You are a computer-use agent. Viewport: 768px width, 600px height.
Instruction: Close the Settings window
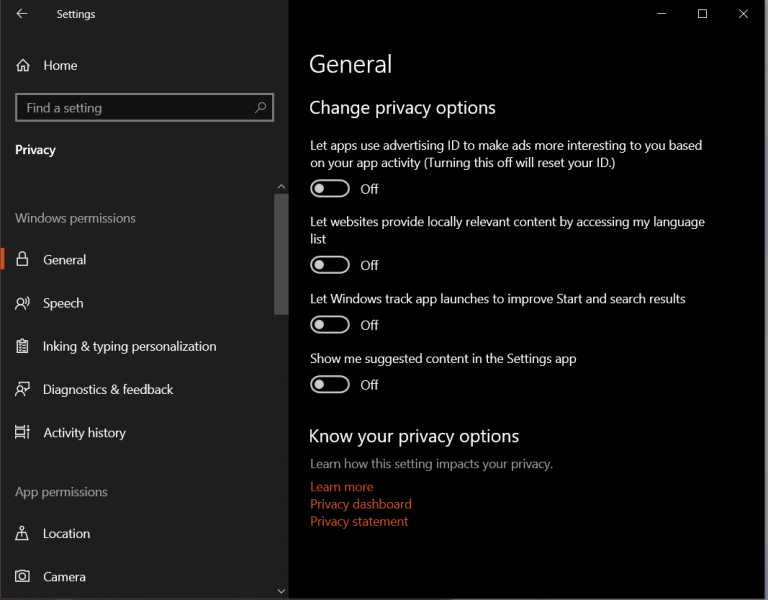(744, 14)
